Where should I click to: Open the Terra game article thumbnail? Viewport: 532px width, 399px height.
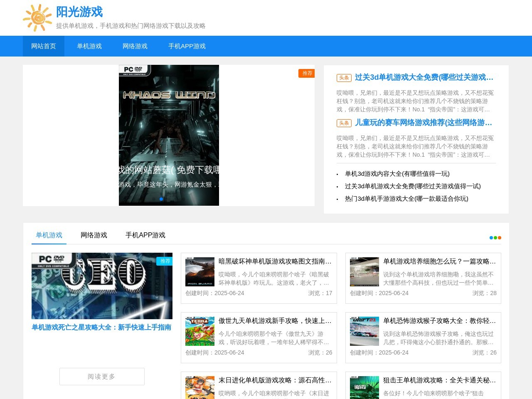[200, 331]
